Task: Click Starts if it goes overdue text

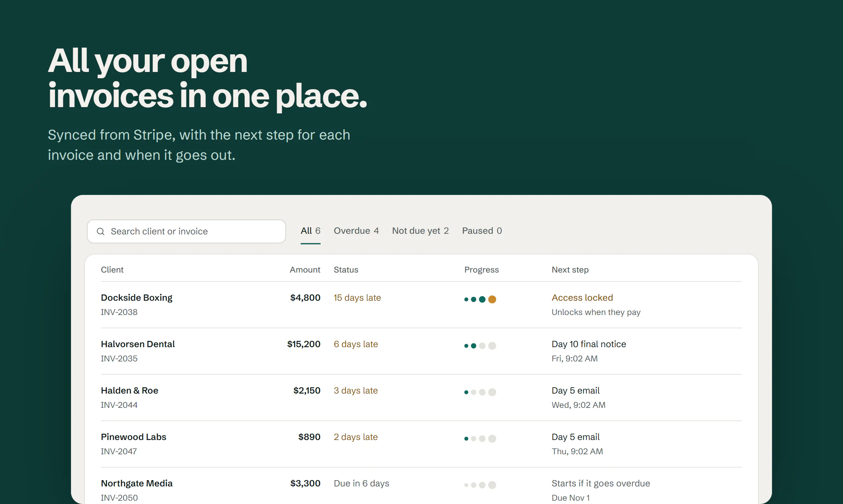Action: (x=601, y=484)
